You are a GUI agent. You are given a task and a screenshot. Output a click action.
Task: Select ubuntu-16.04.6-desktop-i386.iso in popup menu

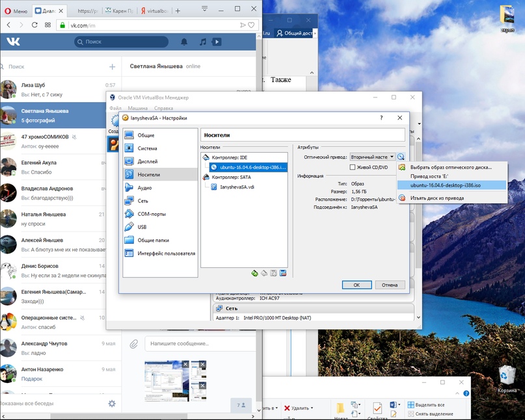pyautogui.click(x=446, y=185)
